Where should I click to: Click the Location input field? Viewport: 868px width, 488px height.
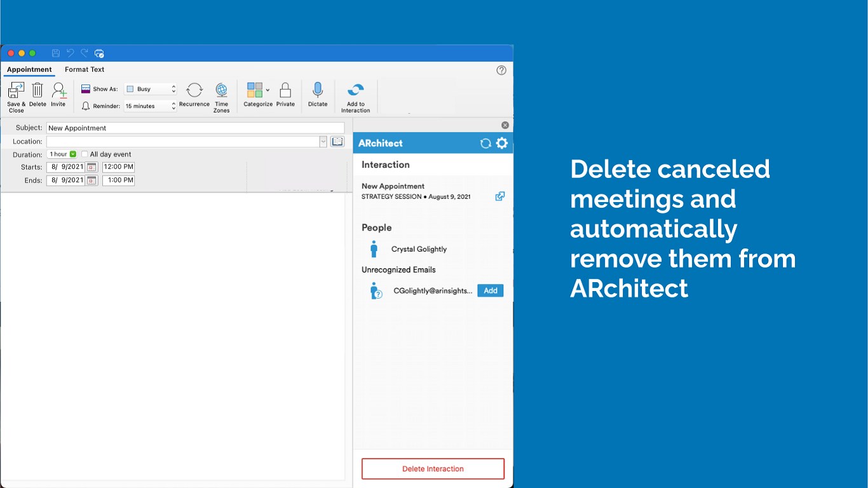coord(183,142)
